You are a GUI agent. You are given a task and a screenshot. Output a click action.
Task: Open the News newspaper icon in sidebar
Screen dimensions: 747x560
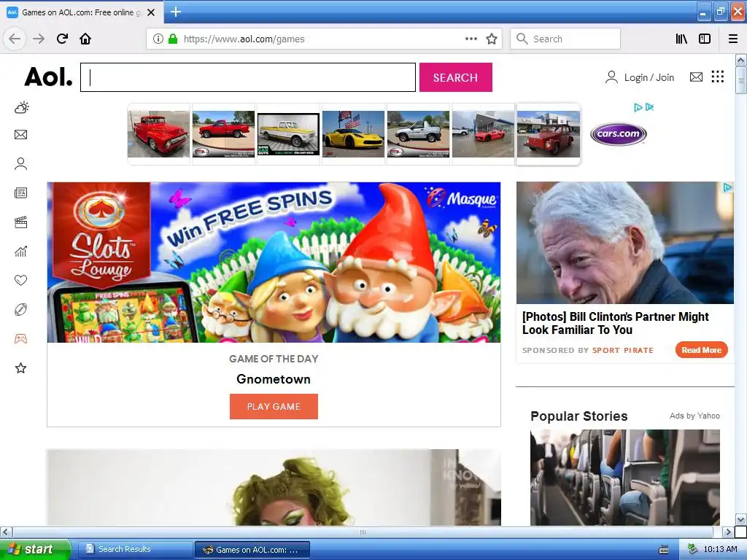pyautogui.click(x=20, y=192)
